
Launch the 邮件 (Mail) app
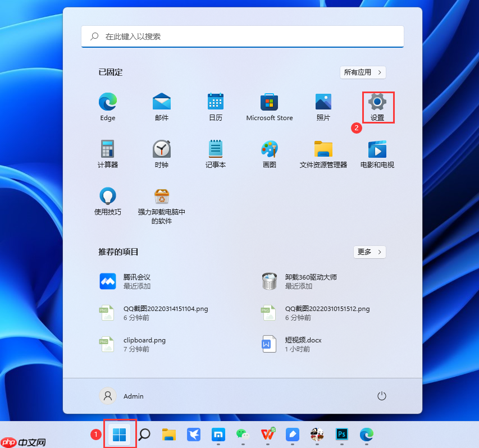pos(161,103)
